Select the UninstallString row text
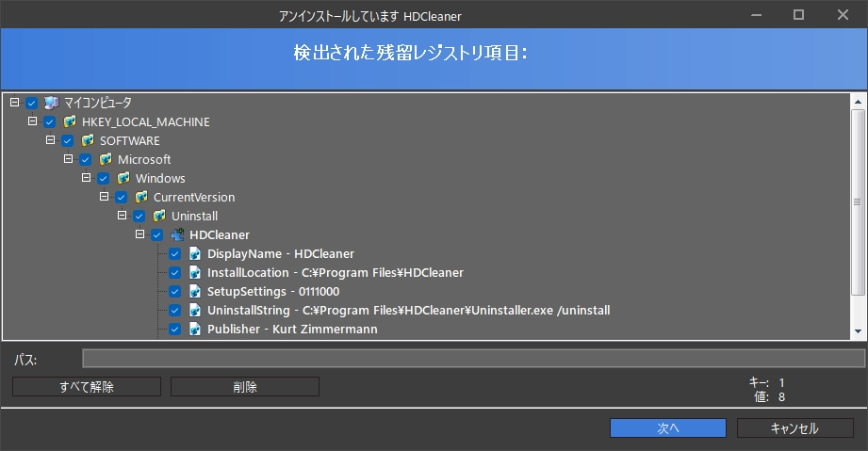 click(408, 310)
